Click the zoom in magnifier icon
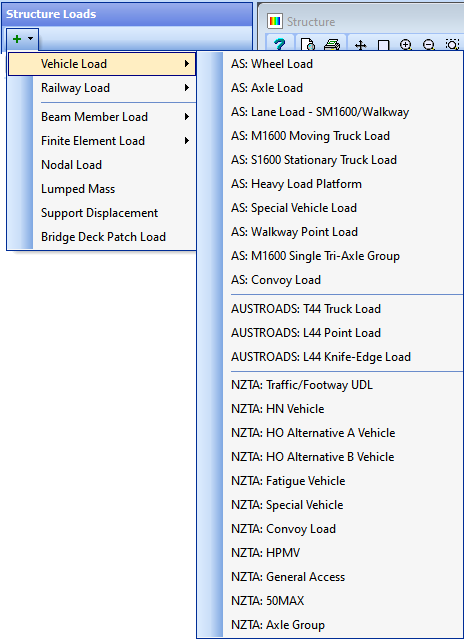 pos(405,44)
